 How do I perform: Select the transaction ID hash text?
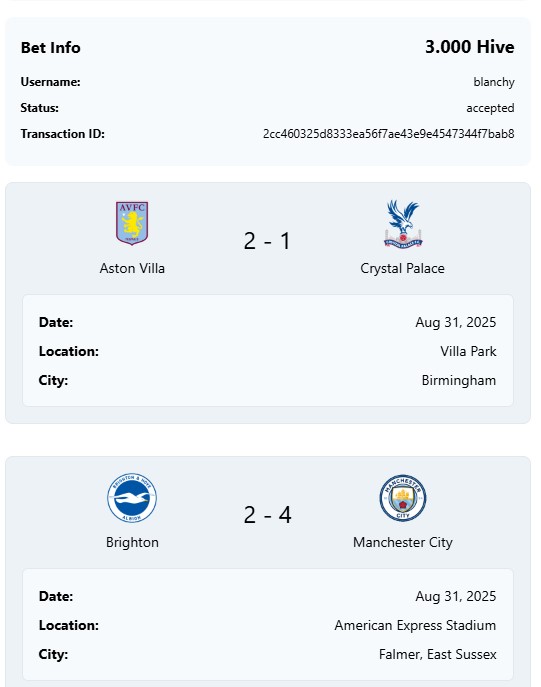(x=389, y=134)
